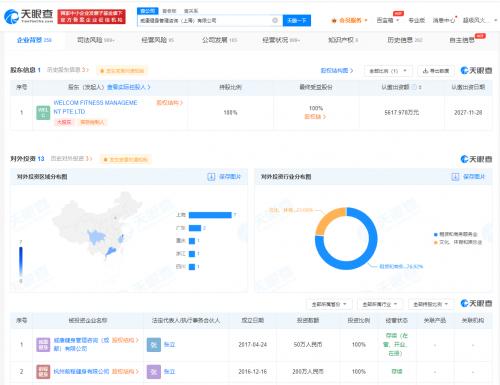Select the 查公司 search tab
500x385 pixels.
point(148,11)
